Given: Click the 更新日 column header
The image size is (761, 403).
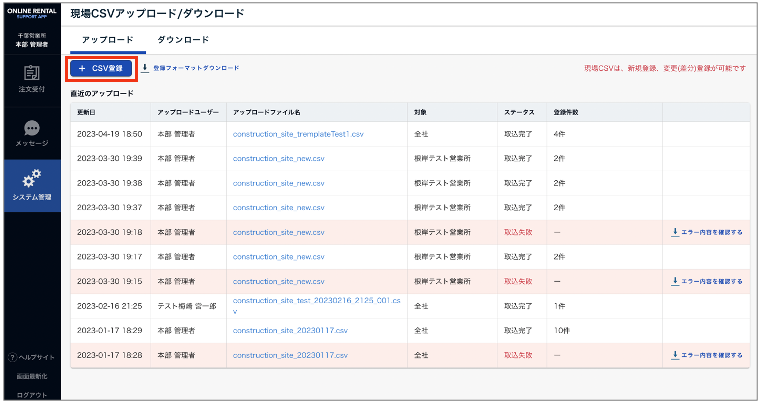Looking at the screenshot, I should pos(87,112).
